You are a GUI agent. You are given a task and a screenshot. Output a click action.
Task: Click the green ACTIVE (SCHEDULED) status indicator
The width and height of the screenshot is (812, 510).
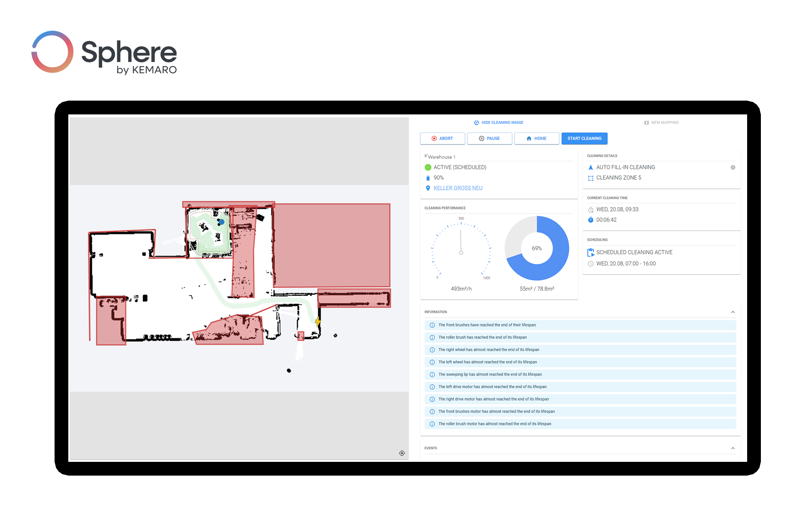[x=428, y=167]
